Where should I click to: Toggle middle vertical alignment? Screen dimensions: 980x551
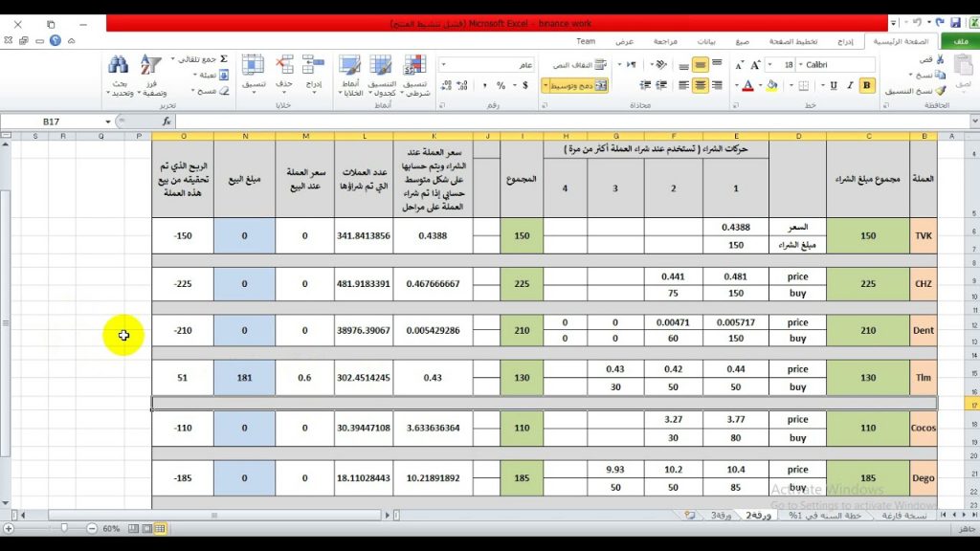700,65
